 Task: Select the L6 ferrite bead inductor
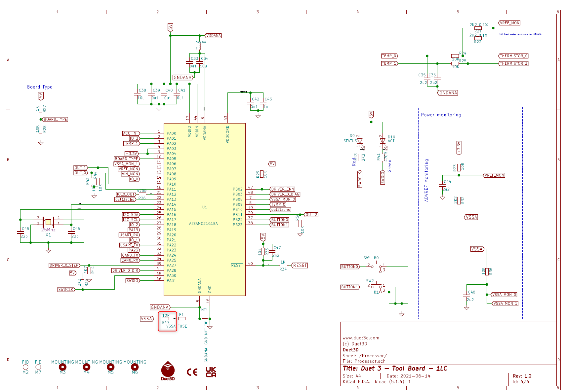pos(200,47)
